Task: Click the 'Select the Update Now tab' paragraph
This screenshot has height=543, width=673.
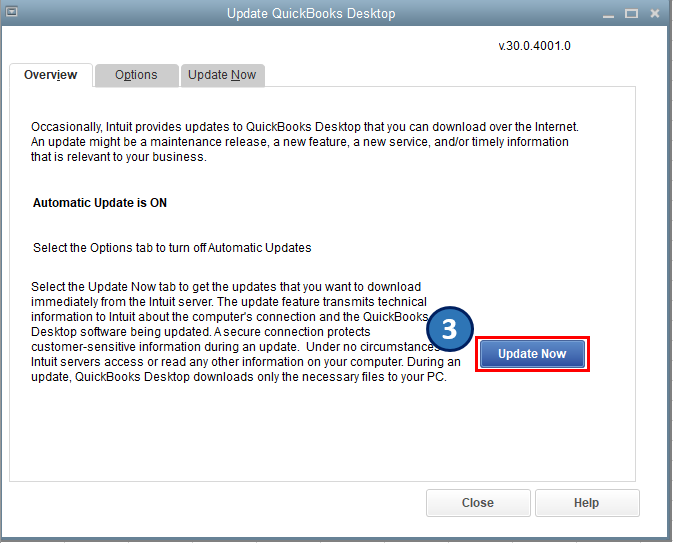Action: click(246, 332)
